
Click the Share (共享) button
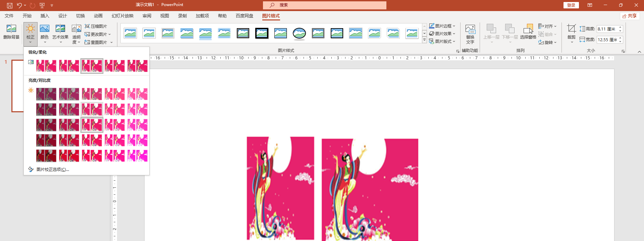click(x=630, y=16)
